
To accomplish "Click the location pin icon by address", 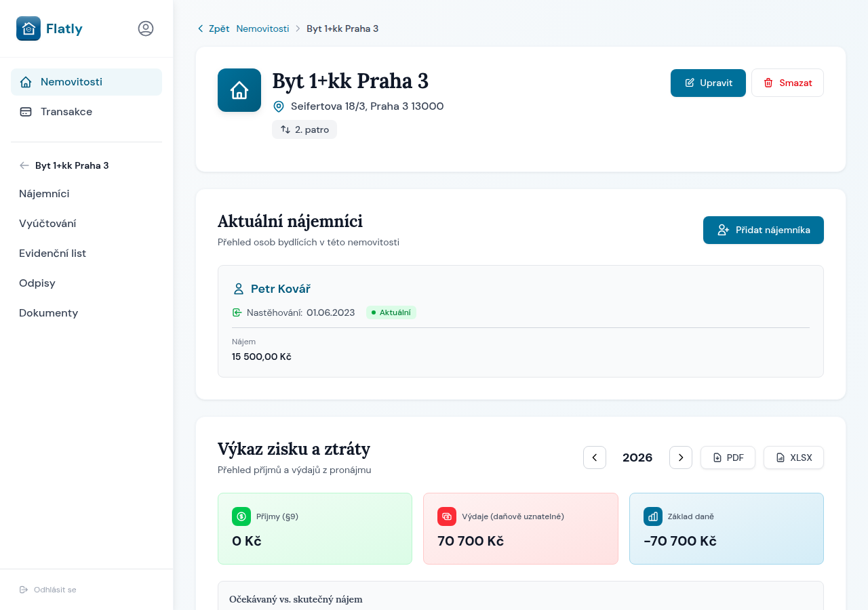I will 279,106.
